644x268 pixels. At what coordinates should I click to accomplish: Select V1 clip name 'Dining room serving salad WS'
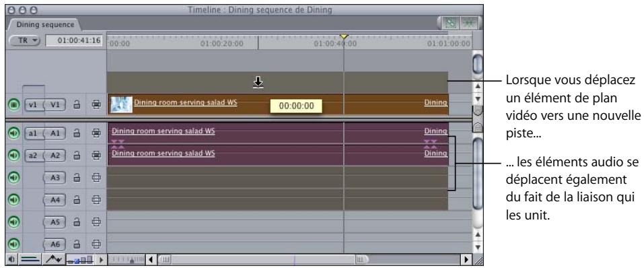point(185,102)
